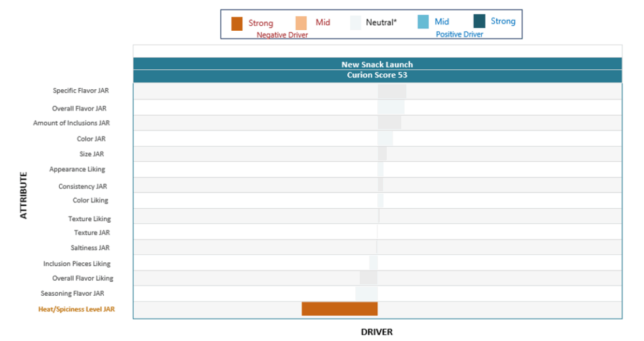
Task: Select the Seasoning Flavor JAR bar
Action: pos(367,293)
